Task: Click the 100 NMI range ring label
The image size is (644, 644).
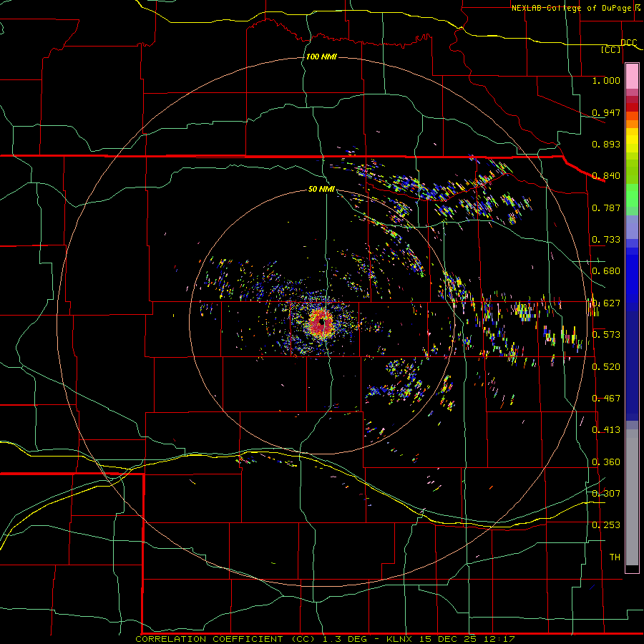Action: click(x=321, y=57)
